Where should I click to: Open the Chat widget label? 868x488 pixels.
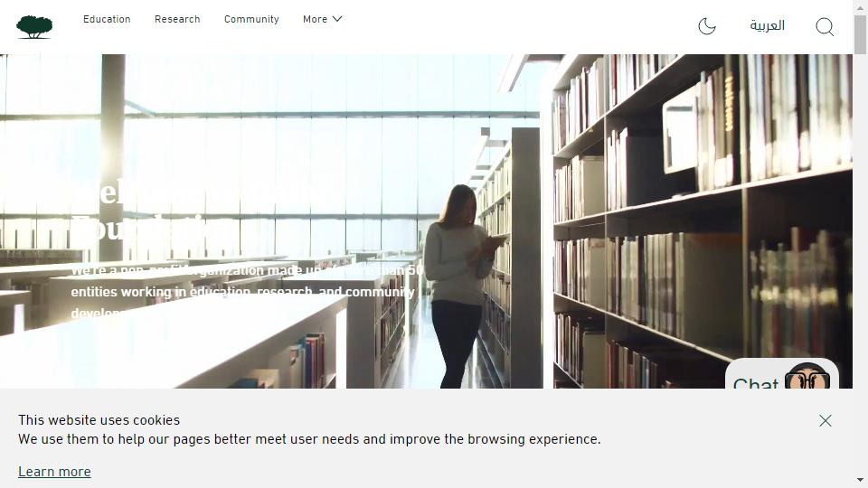pyautogui.click(x=756, y=382)
